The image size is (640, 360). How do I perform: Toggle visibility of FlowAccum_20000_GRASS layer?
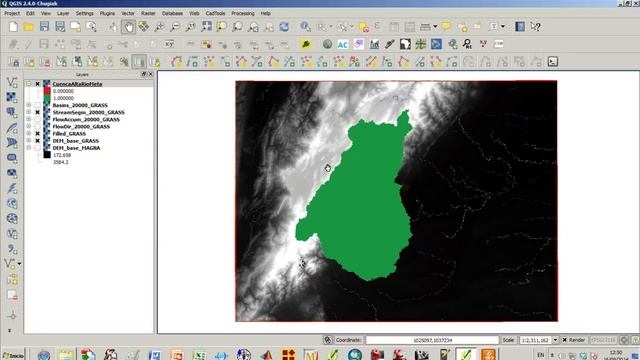(38, 120)
